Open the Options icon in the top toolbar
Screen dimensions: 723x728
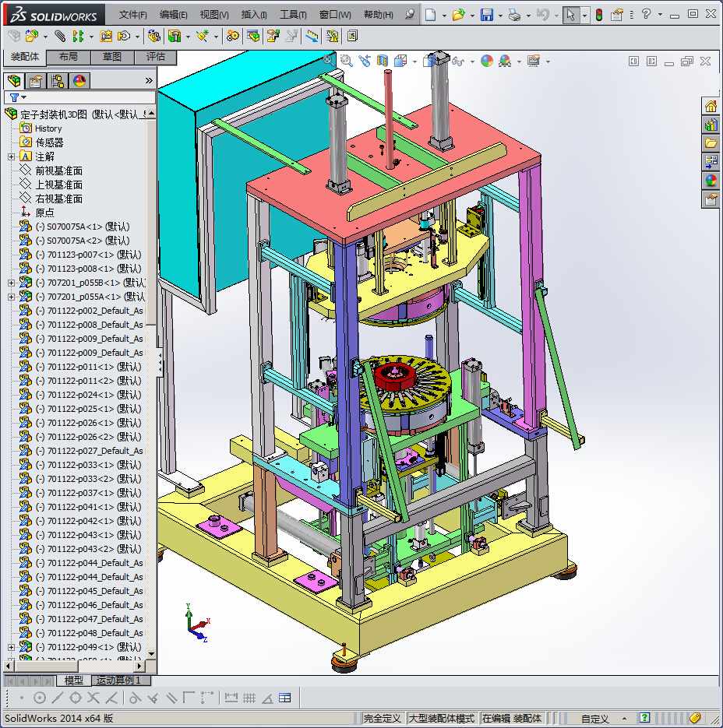pyautogui.click(x=617, y=15)
